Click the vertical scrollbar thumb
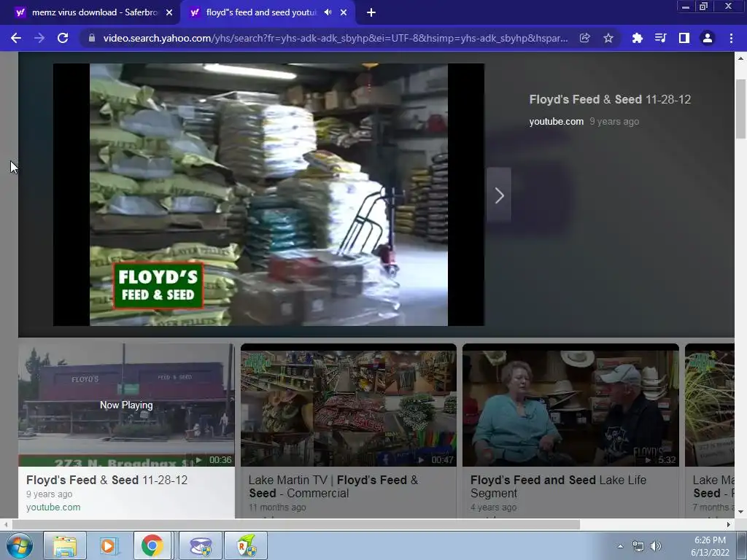The image size is (747, 560). click(740, 109)
